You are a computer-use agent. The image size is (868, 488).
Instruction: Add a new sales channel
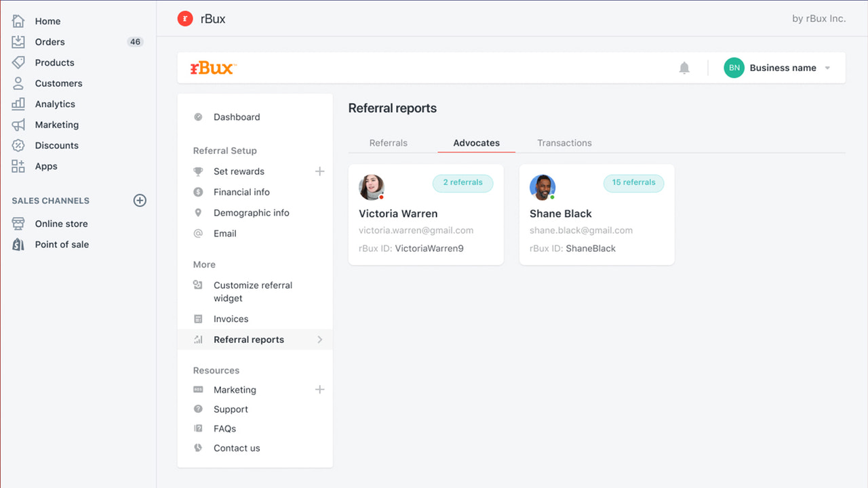(x=140, y=201)
